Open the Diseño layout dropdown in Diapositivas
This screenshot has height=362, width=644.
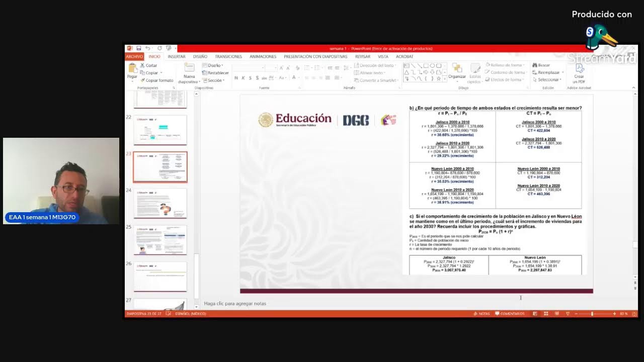point(213,65)
